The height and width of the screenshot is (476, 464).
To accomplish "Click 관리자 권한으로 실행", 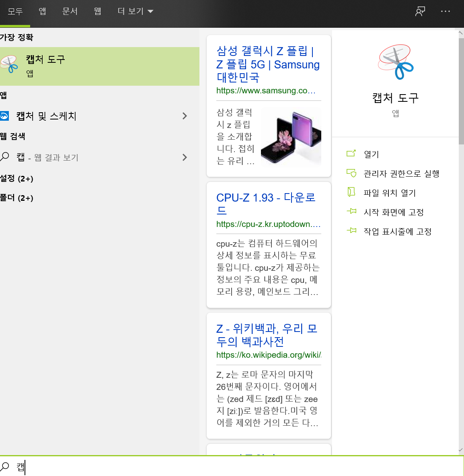I will [401, 174].
